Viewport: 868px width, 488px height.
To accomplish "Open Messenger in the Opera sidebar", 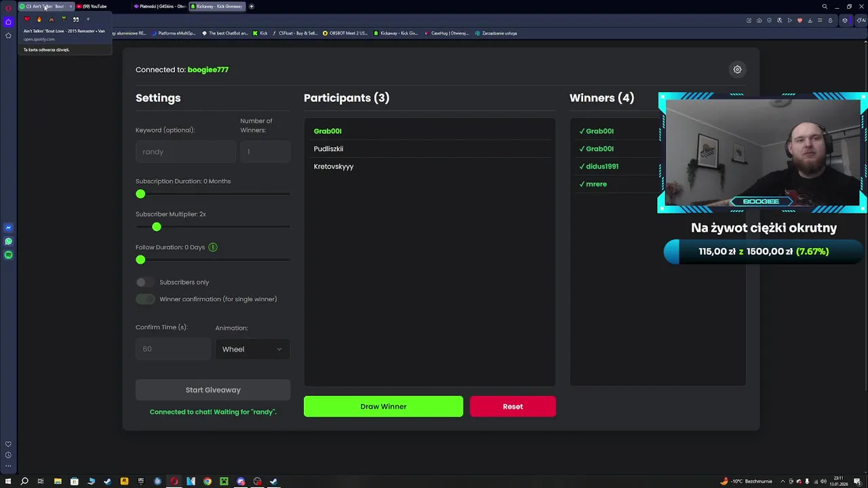I will point(8,228).
